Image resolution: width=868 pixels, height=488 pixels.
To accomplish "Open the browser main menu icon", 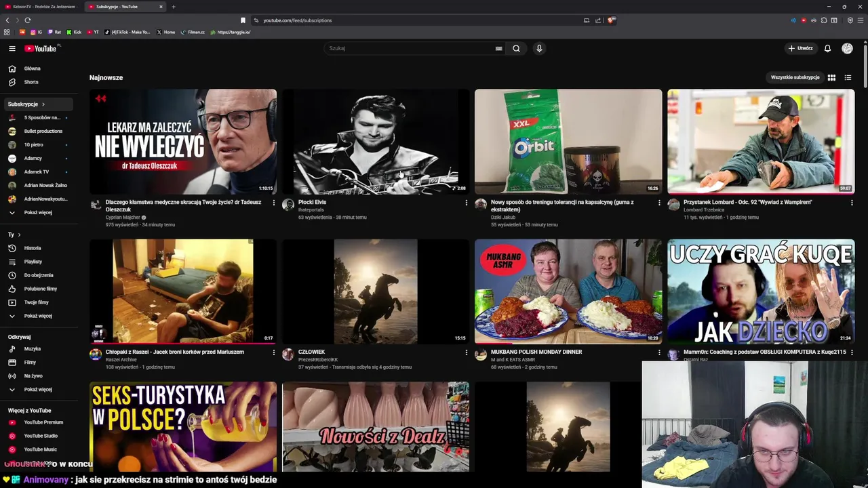I will coord(861,20).
